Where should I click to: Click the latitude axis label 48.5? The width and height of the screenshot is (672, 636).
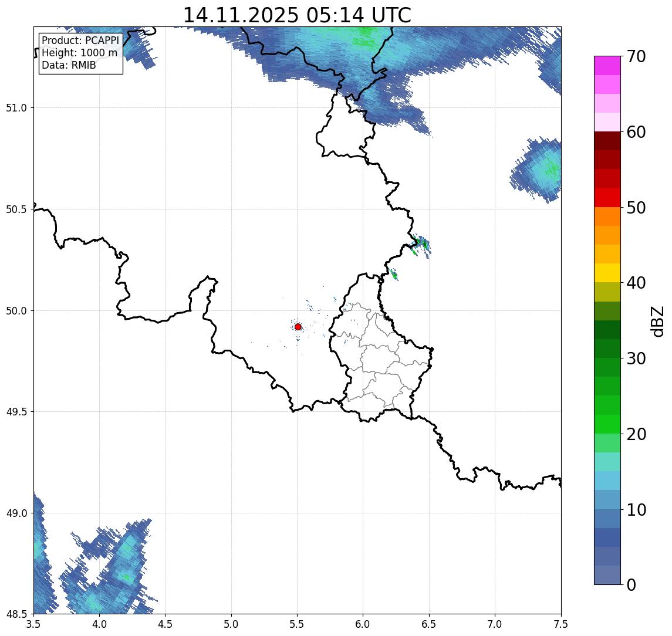click(16, 614)
